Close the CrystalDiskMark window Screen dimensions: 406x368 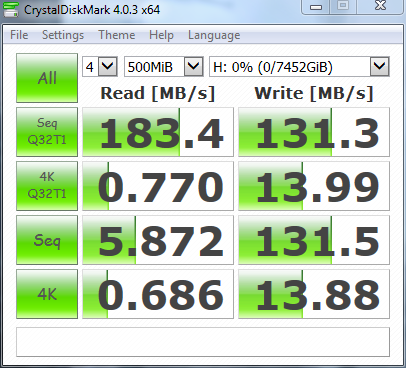380,6
